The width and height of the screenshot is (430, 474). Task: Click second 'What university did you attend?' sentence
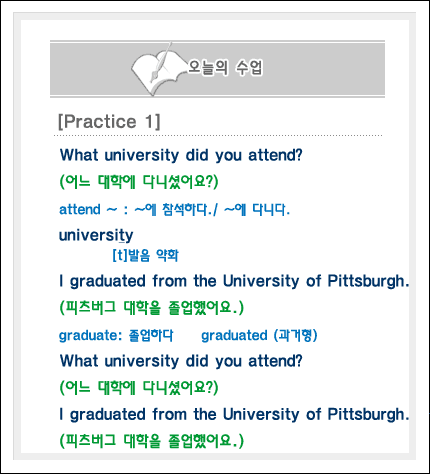(x=181, y=361)
